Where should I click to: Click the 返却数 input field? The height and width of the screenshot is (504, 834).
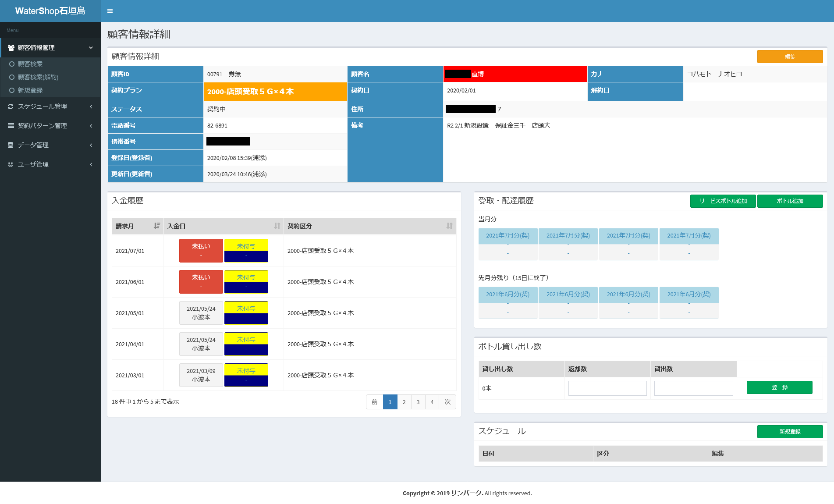point(607,388)
